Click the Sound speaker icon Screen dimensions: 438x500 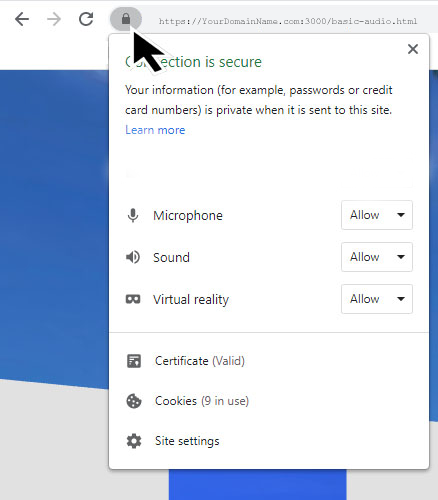click(x=133, y=257)
